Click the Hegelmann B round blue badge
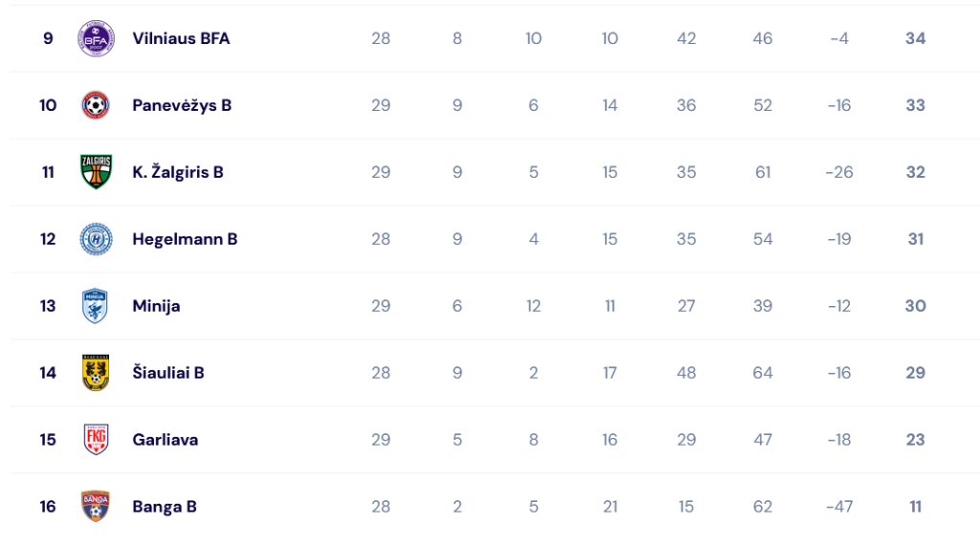This screenshot has height=546, width=980. coord(96,239)
